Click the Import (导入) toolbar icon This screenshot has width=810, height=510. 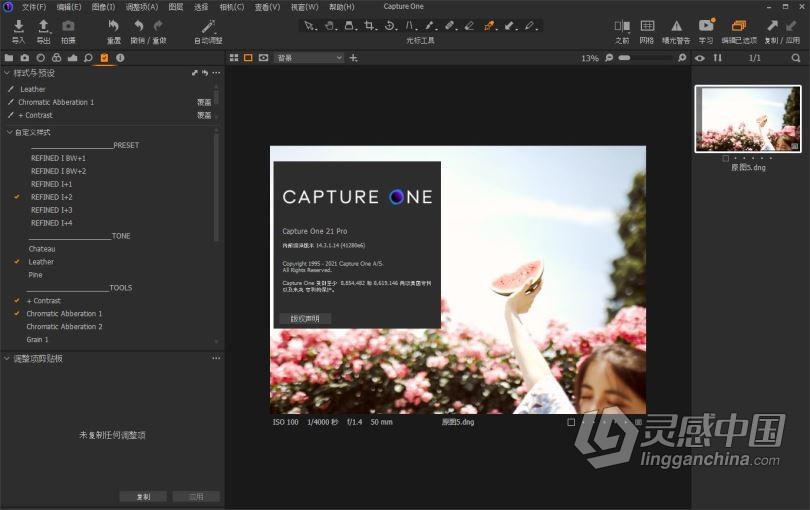click(19, 26)
